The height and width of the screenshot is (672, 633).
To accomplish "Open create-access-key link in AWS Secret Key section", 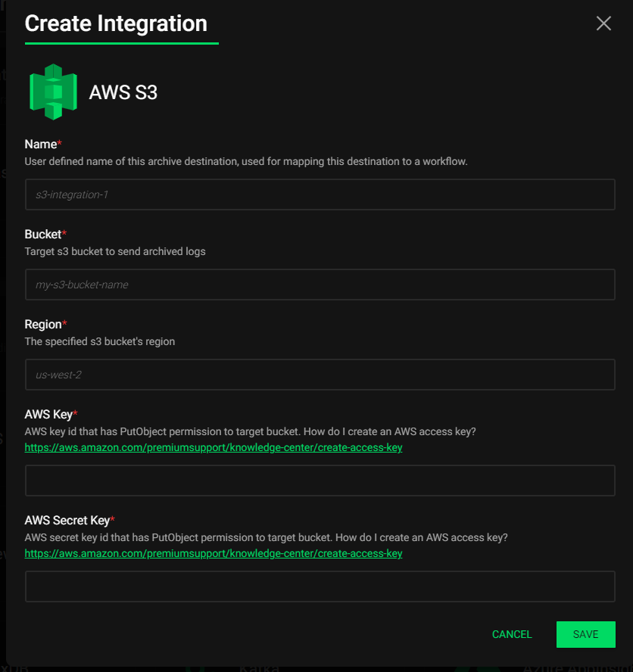I will [214, 553].
